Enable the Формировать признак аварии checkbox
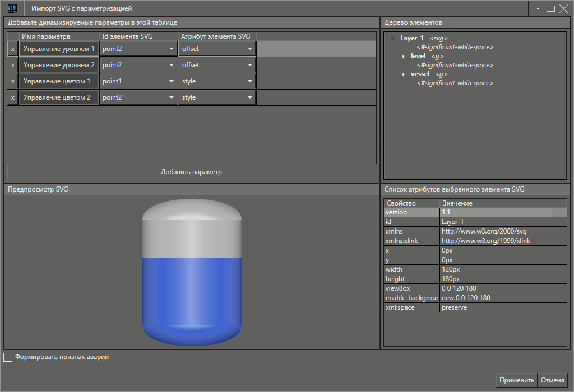Viewport: 574px width, 392px height. pyautogui.click(x=8, y=357)
